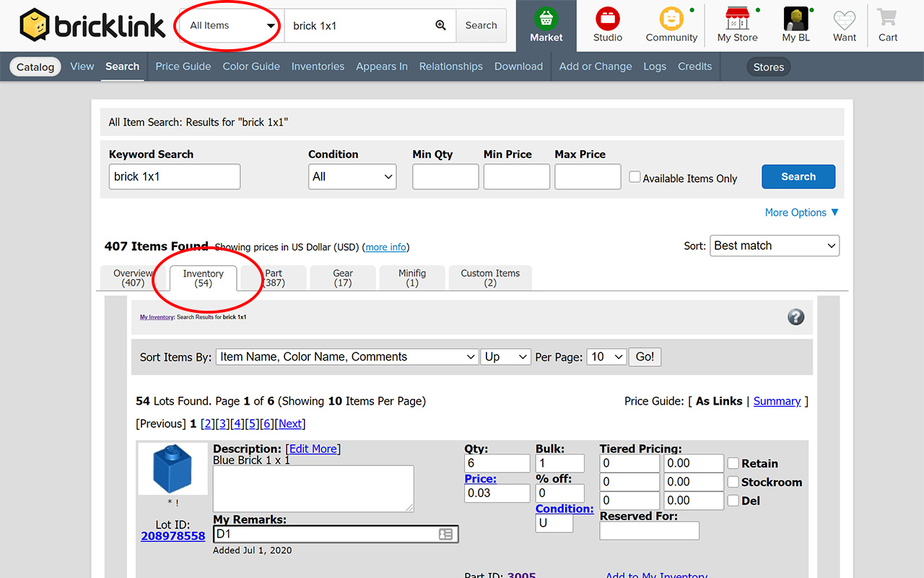Expand the Condition dropdown
Viewport: 924px width, 578px height.
point(352,177)
